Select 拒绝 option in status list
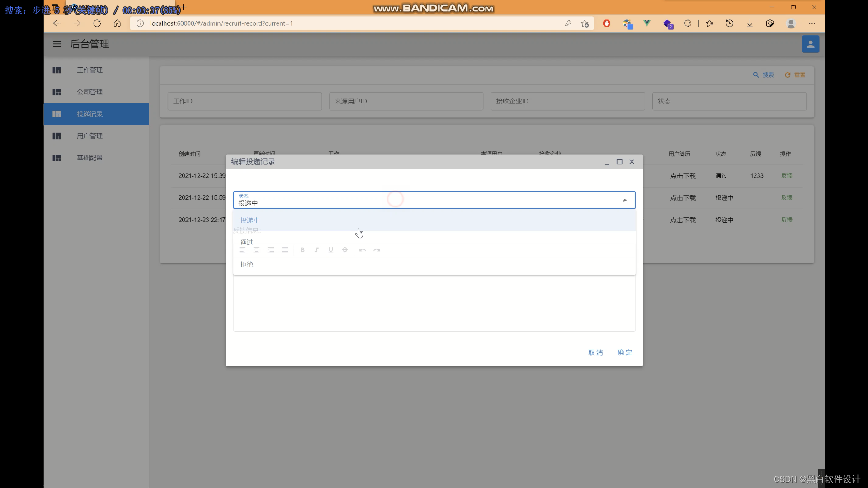 click(x=434, y=264)
